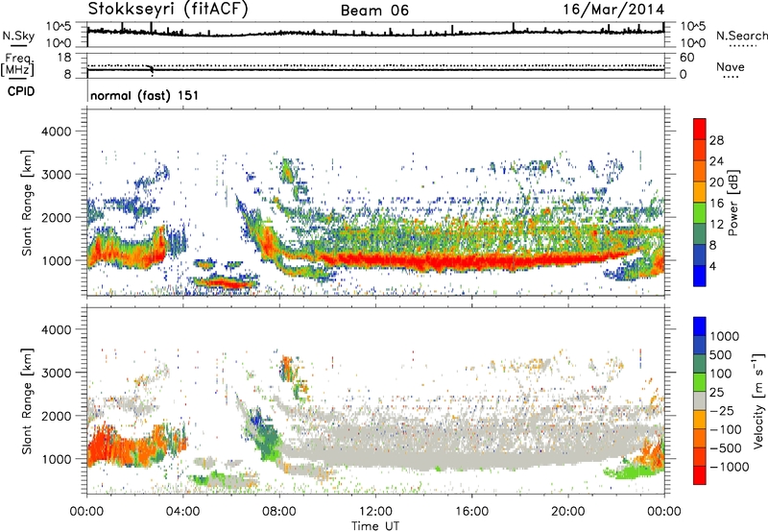The height and width of the screenshot is (532, 768).
Task: Click the Nave legend label
Action: pos(731,66)
